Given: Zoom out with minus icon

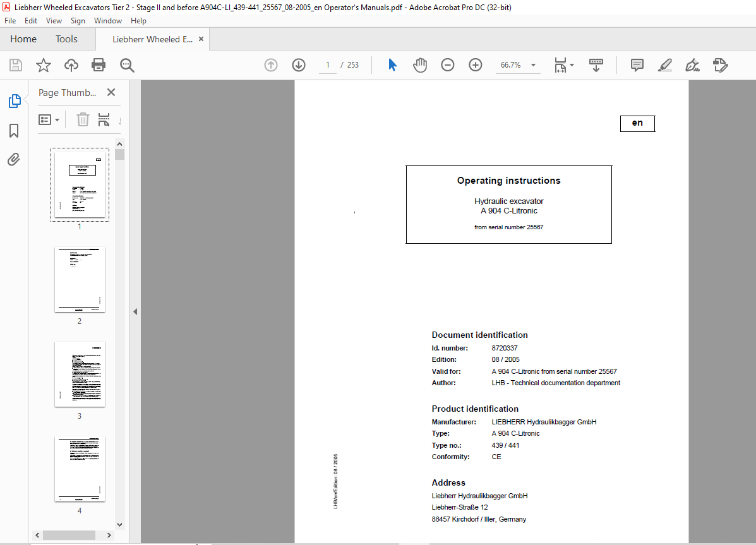Looking at the screenshot, I should point(447,64).
